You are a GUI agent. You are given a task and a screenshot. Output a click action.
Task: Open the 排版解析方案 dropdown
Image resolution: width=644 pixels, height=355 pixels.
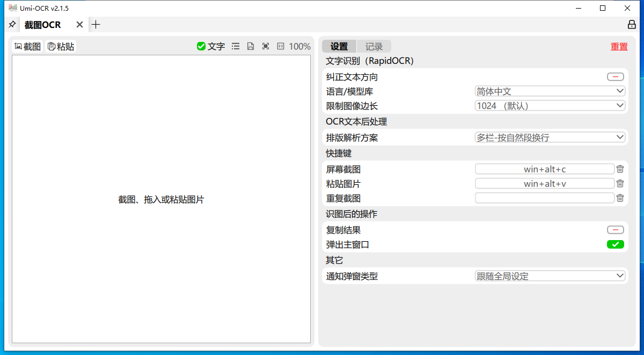(x=550, y=137)
